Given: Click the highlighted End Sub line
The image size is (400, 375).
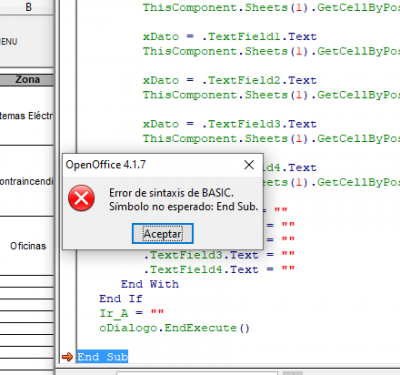Looking at the screenshot, I should 103,357.
